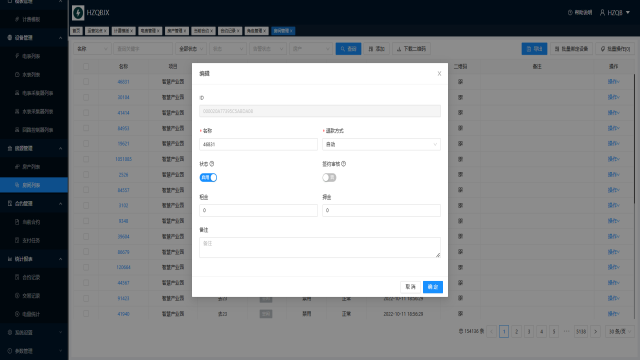Open the page size dropdown in pagination
The image size is (640, 360).
620,331
